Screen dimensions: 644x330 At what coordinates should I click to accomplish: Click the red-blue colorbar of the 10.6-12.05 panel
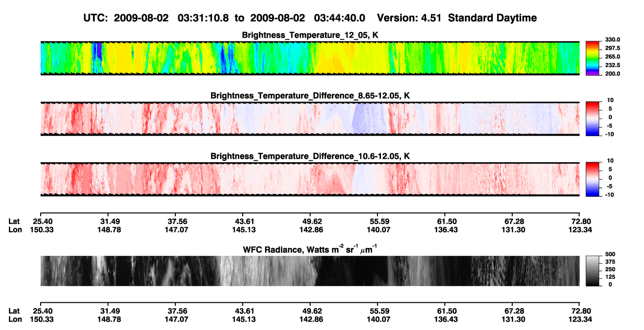[593, 179]
